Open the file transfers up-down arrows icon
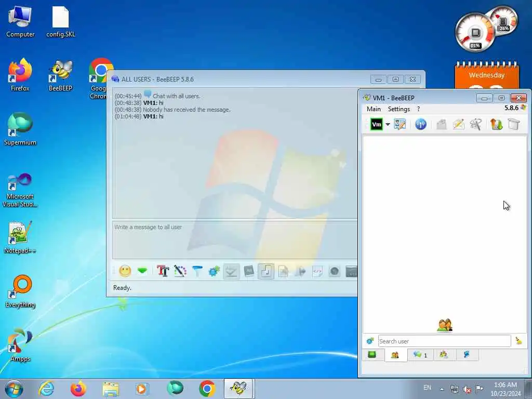 [496, 124]
